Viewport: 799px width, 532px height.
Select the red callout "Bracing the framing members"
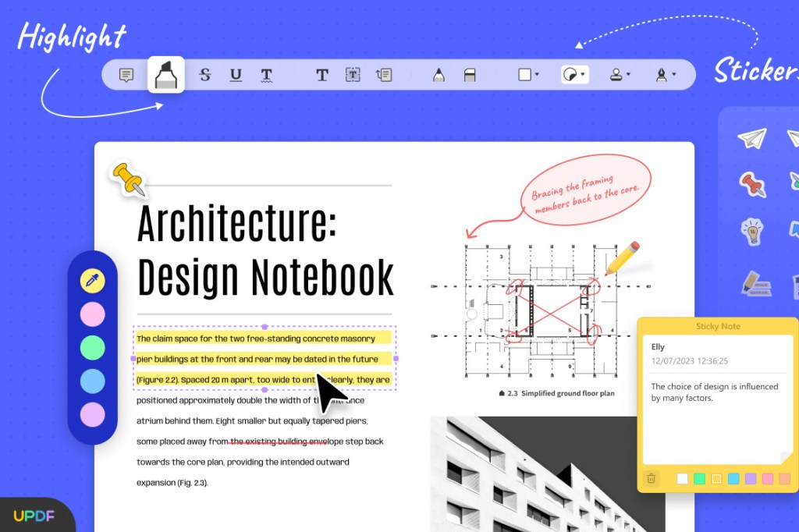[587, 190]
